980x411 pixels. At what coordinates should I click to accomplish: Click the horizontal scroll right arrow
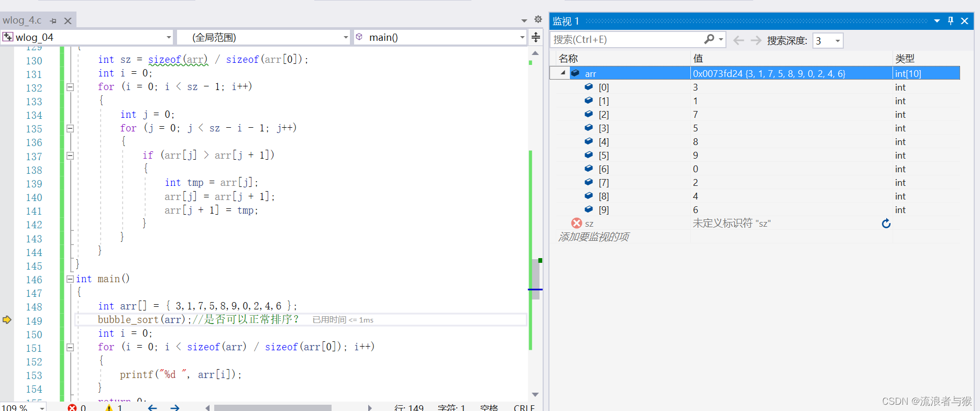click(370, 408)
